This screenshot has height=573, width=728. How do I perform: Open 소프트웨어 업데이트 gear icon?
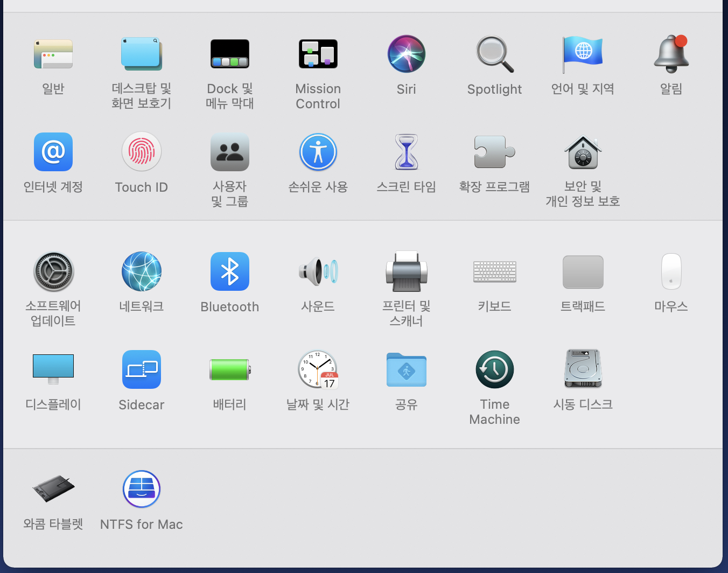click(53, 271)
